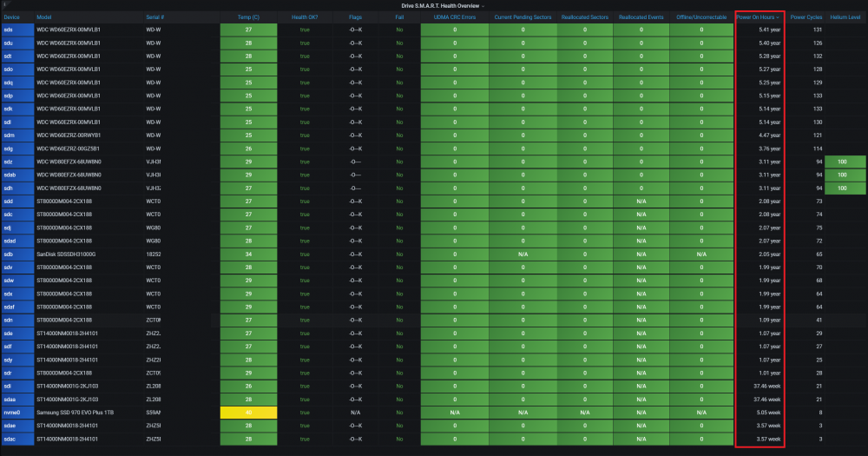Viewport: 868px width, 456px height.
Task: Select the 5.05 week power-on value
Action: tap(768, 413)
